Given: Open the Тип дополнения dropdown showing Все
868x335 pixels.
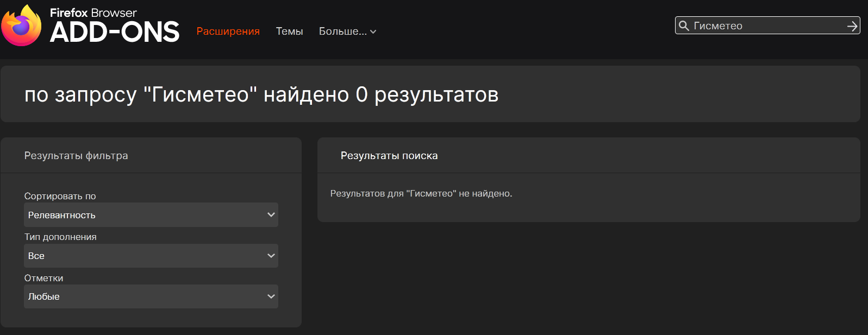Looking at the screenshot, I should pyautogui.click(x=151, y=256).
